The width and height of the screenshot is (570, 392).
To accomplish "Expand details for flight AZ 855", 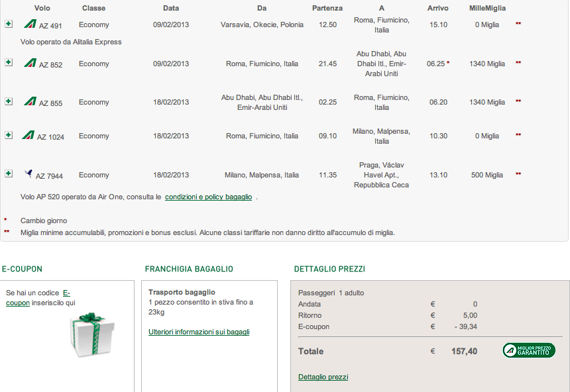I will pos(9,101).
